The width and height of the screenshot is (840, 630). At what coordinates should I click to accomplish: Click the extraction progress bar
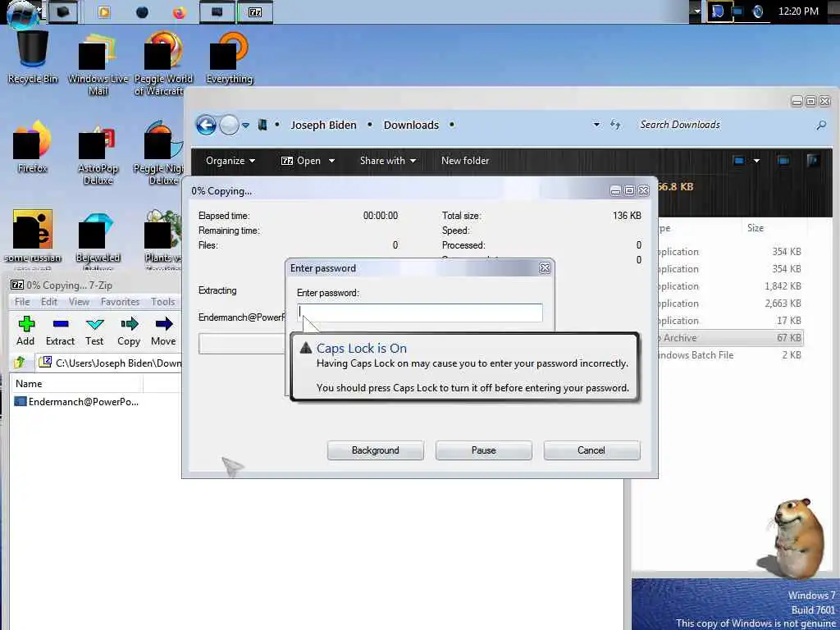click(x=242, y=344)
